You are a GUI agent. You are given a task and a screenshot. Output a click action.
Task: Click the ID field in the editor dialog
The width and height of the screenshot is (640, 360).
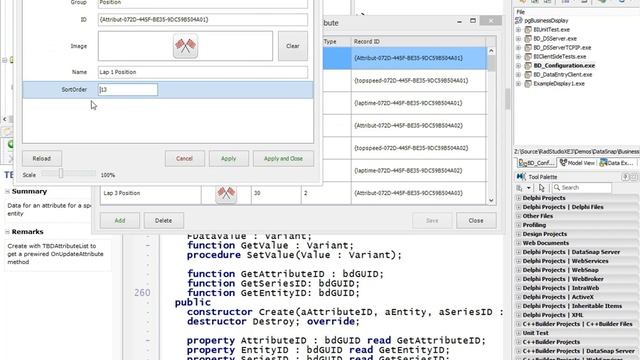pyautogui.click(x=202, y=20)
